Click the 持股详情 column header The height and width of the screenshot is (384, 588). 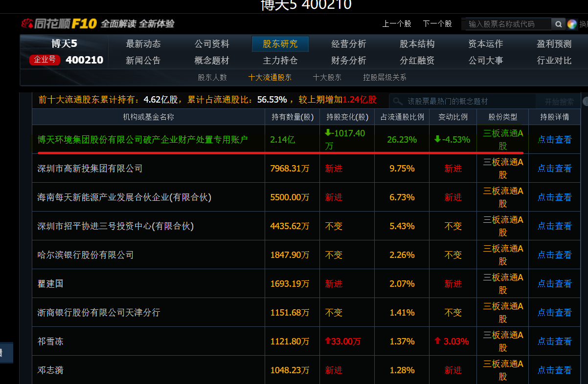click(x=555, y=117)
